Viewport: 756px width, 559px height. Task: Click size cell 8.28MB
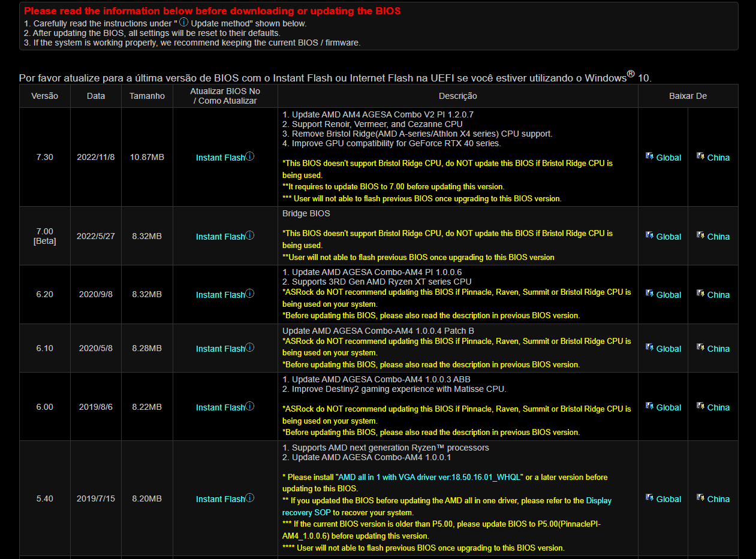click(x=147, y=348)
